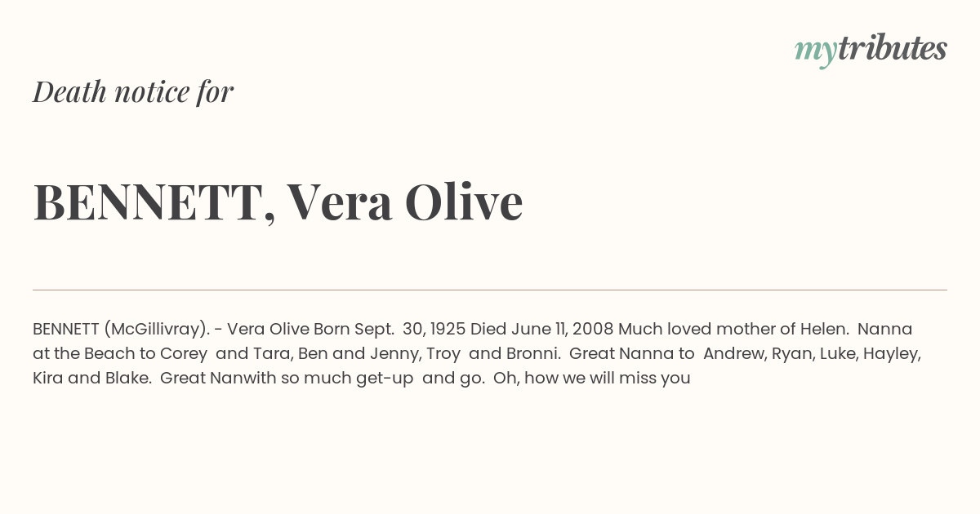Viewport: 980px width, 514px height.
Task: Click "(McGillivray)" in the notice text
Action: click(x=155, y=330)
